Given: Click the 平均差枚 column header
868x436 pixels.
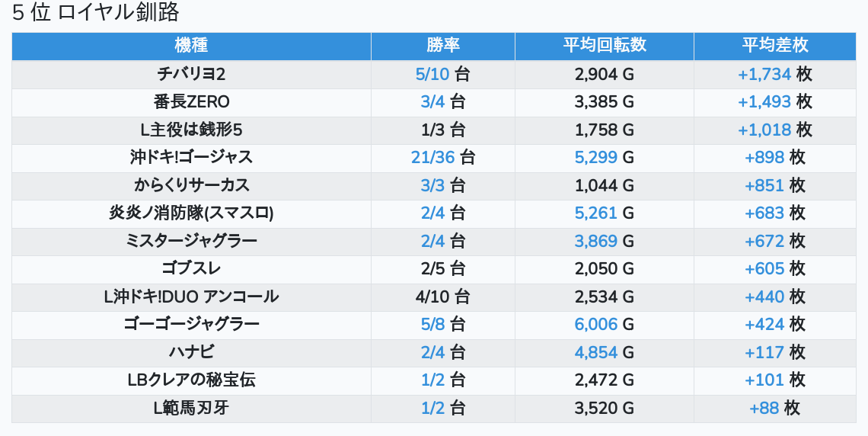Looking at the screenshot, I should click(774, 46).
